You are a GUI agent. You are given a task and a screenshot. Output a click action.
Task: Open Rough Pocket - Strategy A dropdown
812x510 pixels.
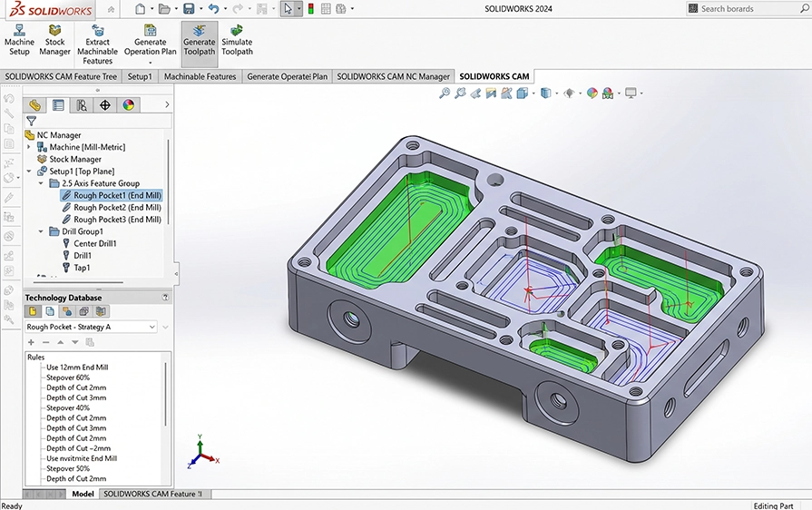[152, 327]
